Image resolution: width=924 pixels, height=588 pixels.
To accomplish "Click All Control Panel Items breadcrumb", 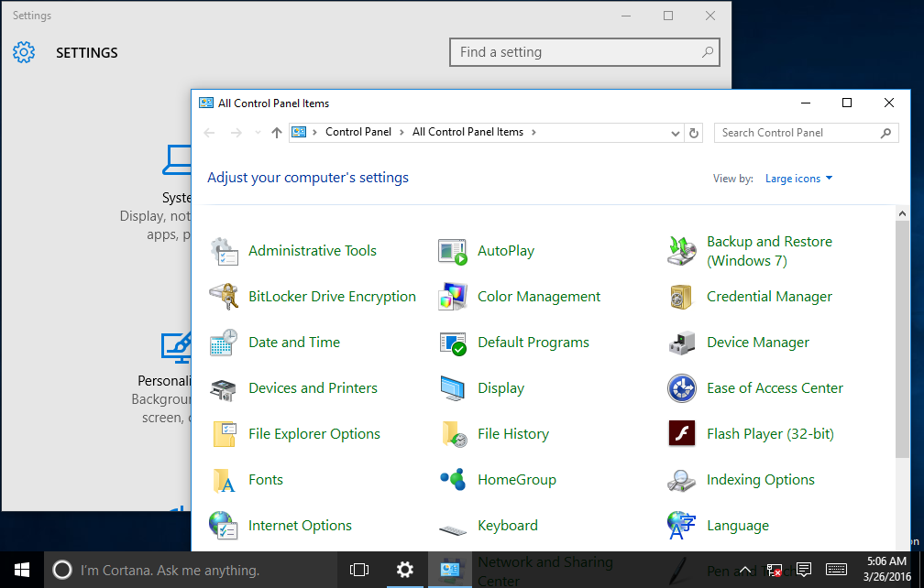I will click(467, 133).
